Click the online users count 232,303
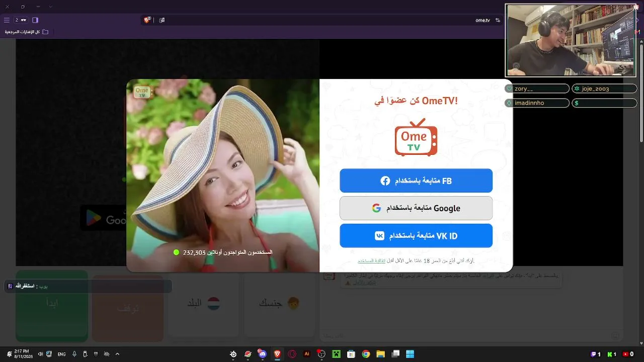The height and width of the screenshot is (362, 644). point(223,252)
